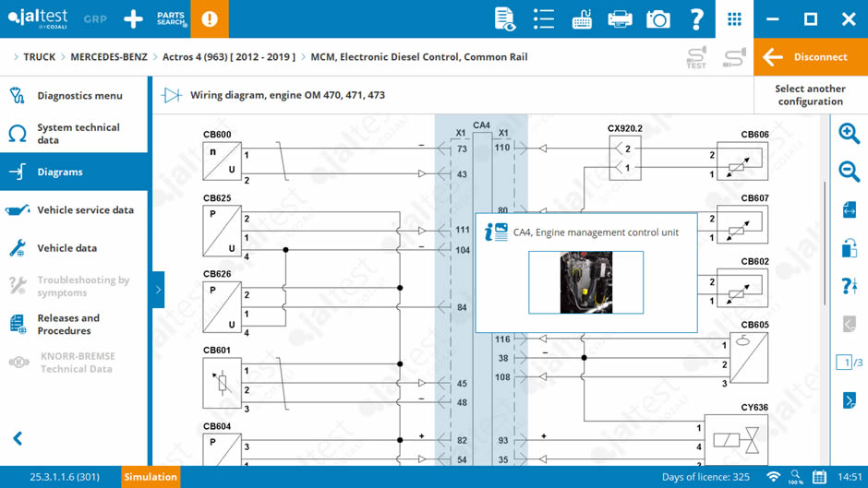This screenshot has width=868, height=488.
Task: Click CB602 sensor symbol
Action: click(x=741, y=288)
